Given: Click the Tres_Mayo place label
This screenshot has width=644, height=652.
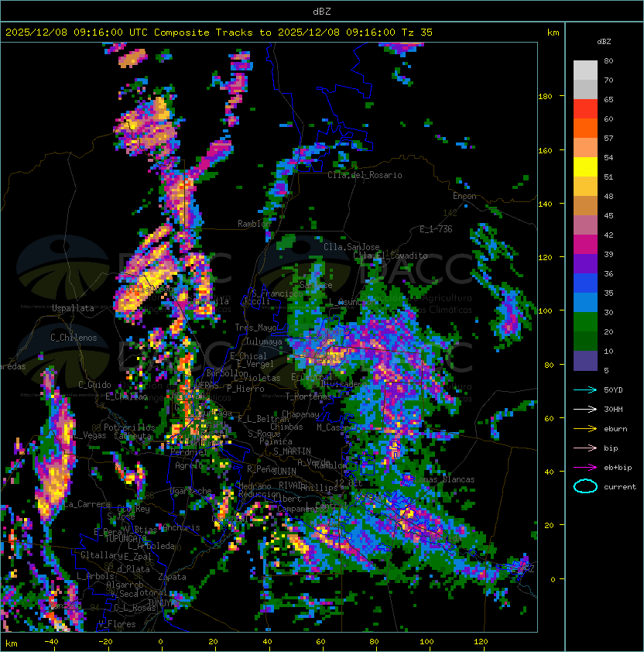Looking at the screenshot, I should pos(255,328).
